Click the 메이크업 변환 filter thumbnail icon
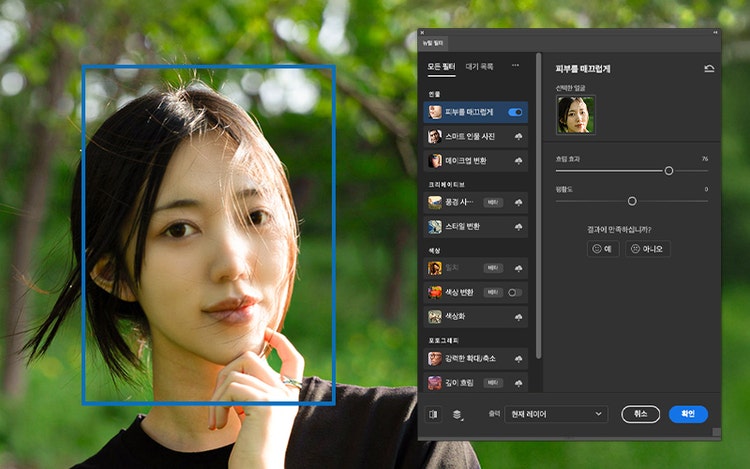The width and height of the screenshot is (750, 469). 435,161
